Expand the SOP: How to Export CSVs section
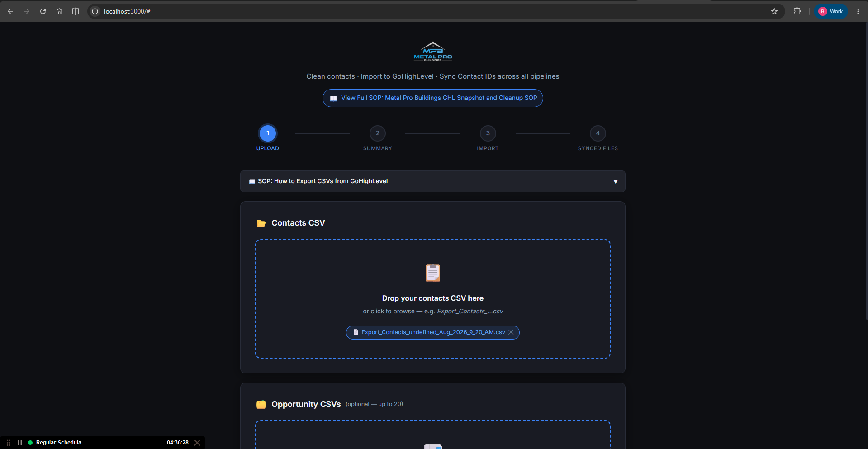The width and height of the screenshot is (868, 449). pyautogui.click(x=433, y=181)
